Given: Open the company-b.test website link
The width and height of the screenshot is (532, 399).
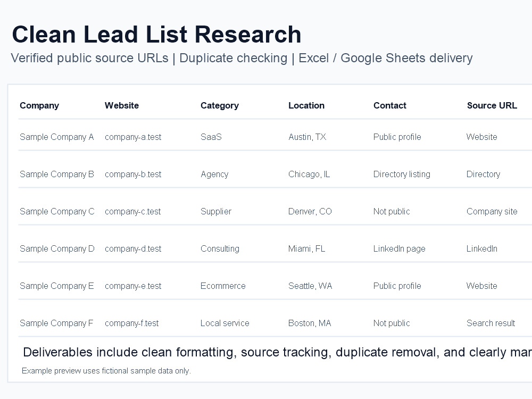Looking at the screenshot, I should (133, 174).
